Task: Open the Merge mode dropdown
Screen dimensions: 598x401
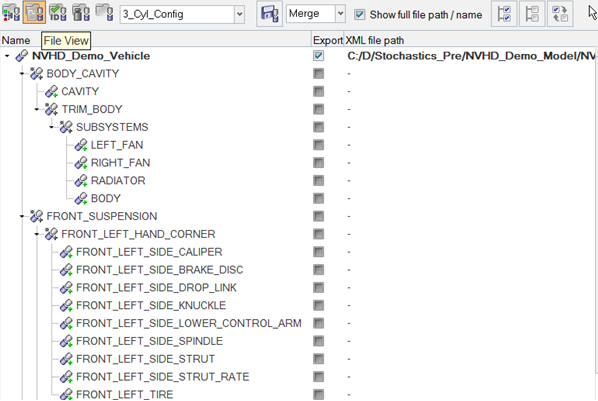Action: point(341,14)
